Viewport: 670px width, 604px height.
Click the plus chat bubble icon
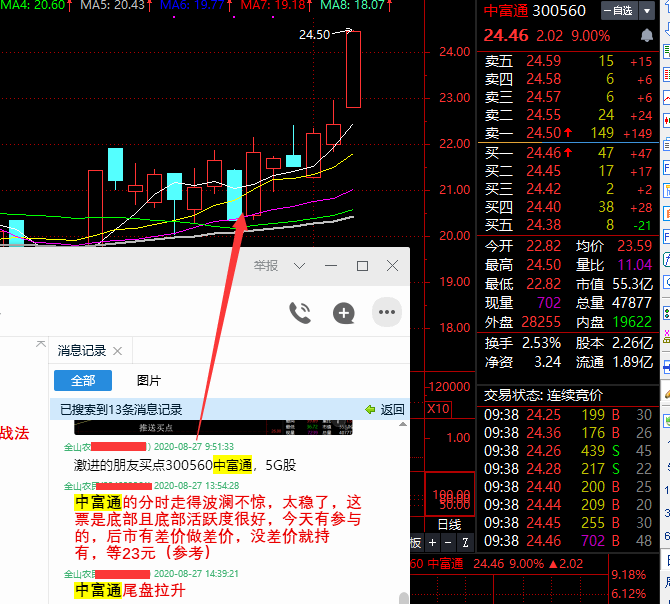point(344,313)
